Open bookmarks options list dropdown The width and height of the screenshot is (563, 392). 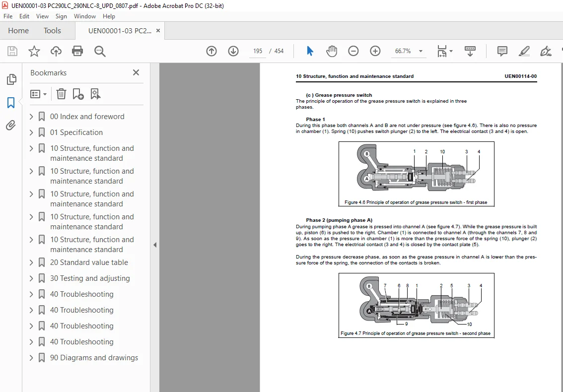[x=39, y=94]
